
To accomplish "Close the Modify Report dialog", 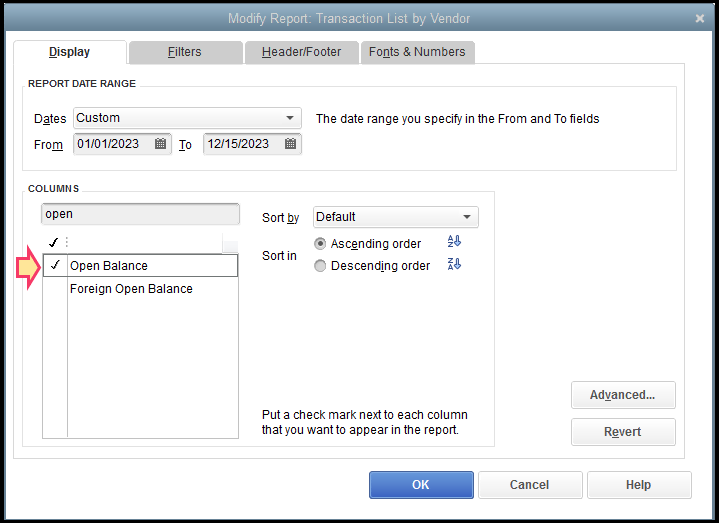I will 700,18.
